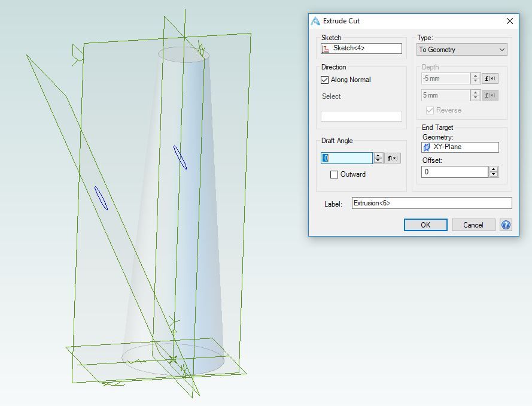
Task: Click the Cancel button
Action: [x=473, y=225]
